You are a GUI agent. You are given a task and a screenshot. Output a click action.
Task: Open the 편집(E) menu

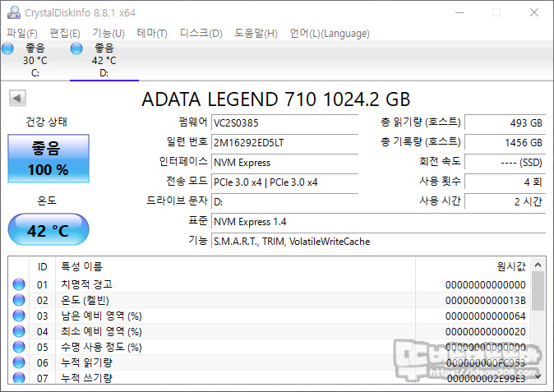[65, 33]
